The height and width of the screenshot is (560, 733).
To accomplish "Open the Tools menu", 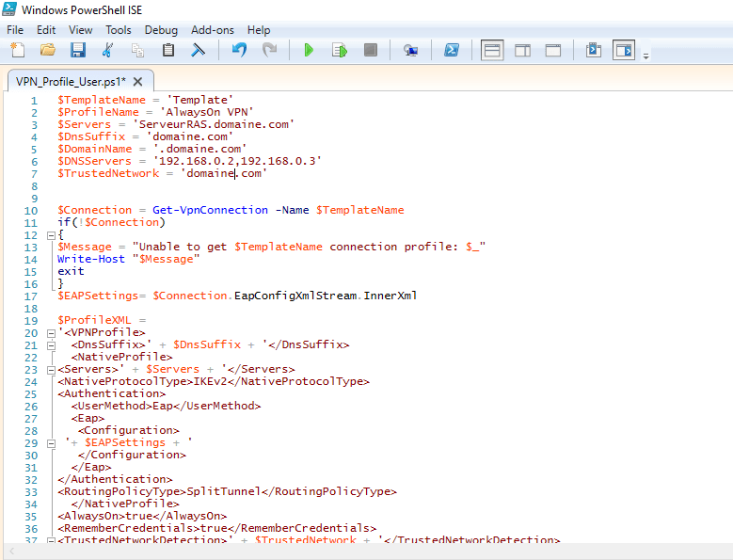I will (x=119, y=30).
